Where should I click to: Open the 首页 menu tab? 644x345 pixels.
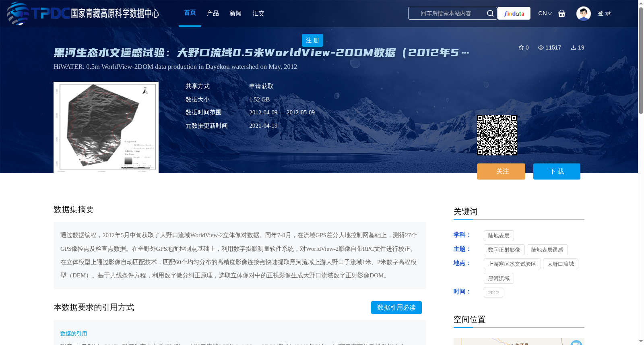[190, 13]
